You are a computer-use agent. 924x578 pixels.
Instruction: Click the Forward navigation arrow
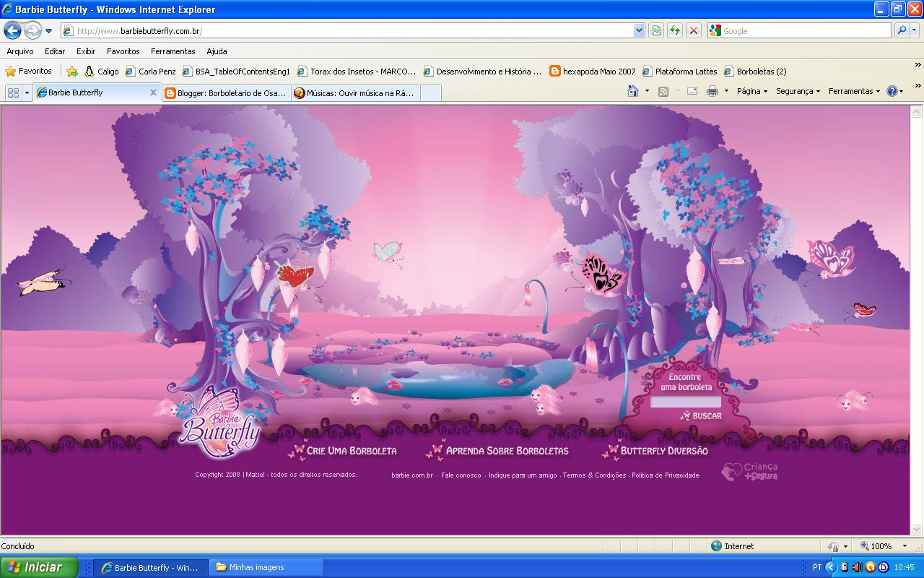(x=32, y=30)
